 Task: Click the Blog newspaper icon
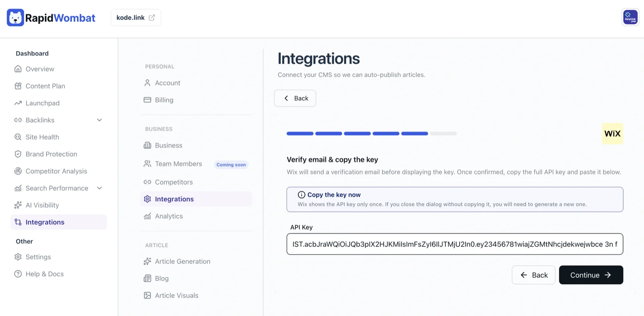click(147, 279)
